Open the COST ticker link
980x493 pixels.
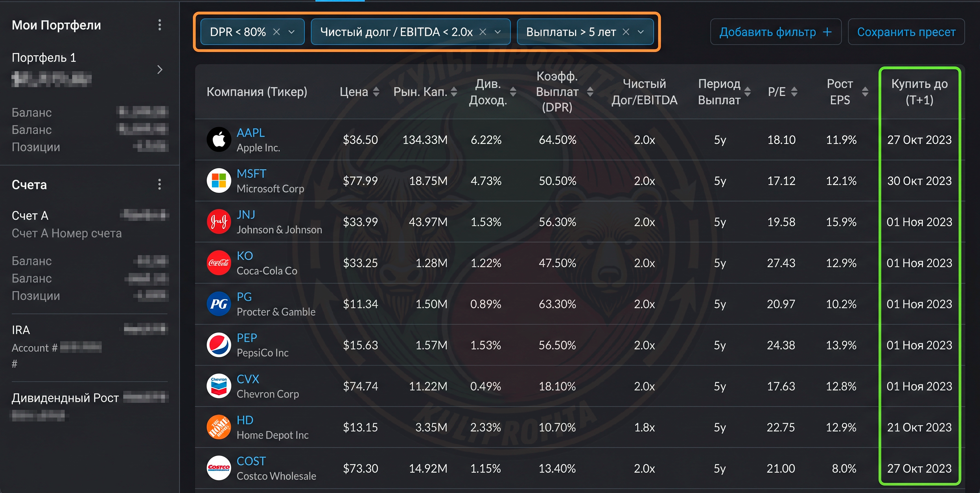tap(251, 461)
